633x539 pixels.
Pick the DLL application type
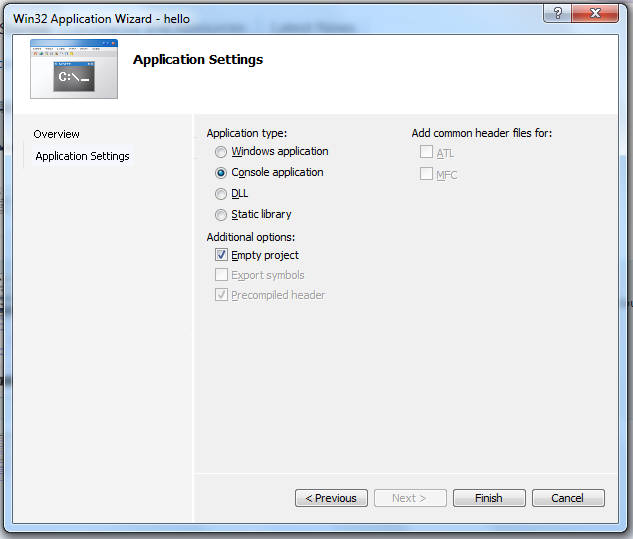tap(221, 194)
